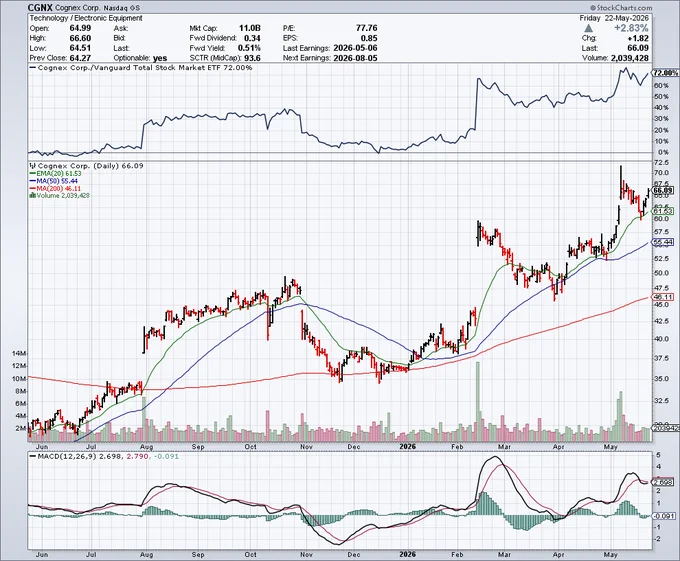Click the 66.09 last-price flag on the price axis
Viewport: 680px width, 561px height.
click(663, 191)
